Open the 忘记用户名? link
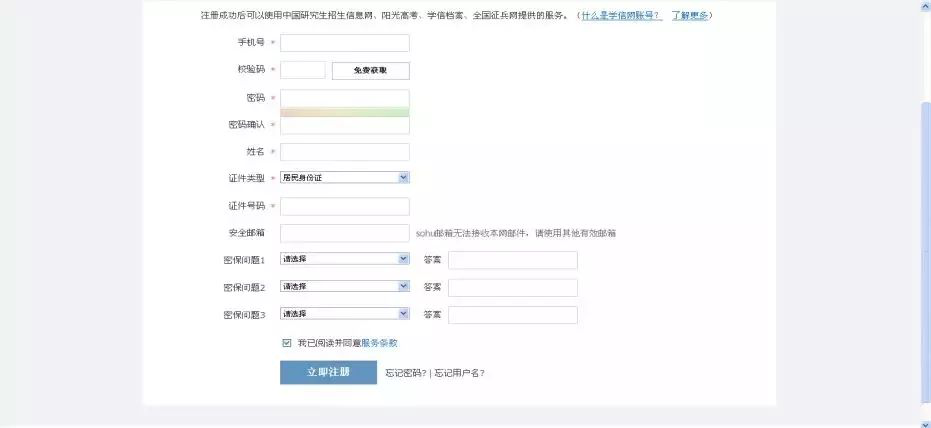This screenshot has height=428, width=931. (460, 373)
